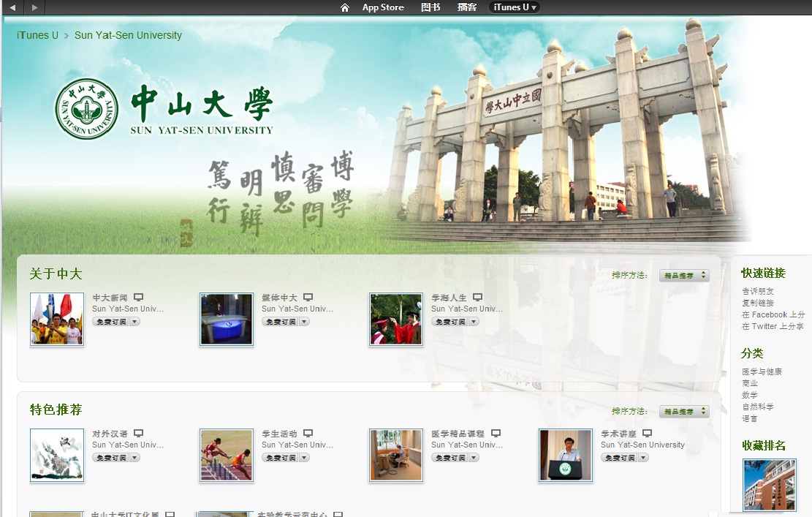
Task: Open the 对外汉语 title link
Action: tap(110, 433)
